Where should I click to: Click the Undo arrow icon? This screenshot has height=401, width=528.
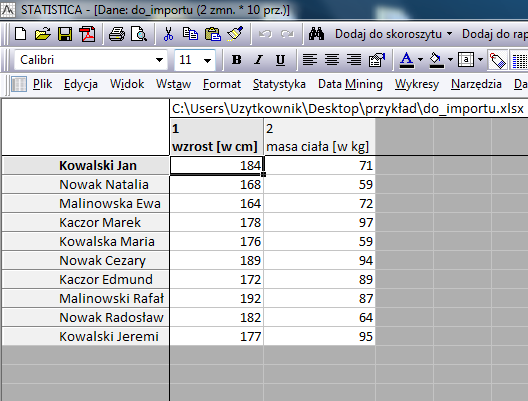click(265, 34)
